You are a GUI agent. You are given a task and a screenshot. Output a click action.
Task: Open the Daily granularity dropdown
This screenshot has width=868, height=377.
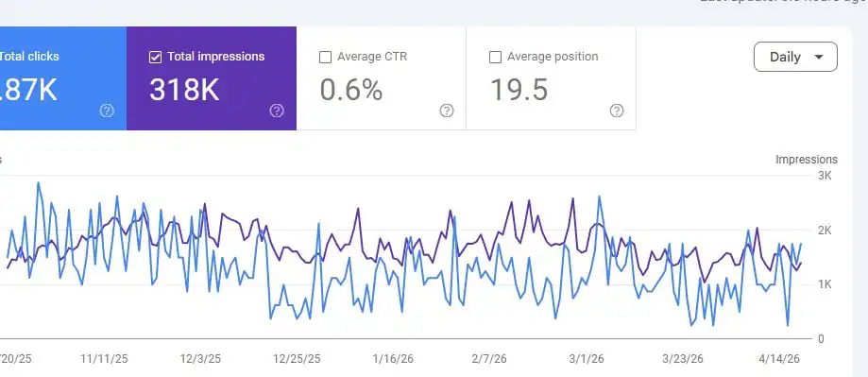(x=795, y=57)
